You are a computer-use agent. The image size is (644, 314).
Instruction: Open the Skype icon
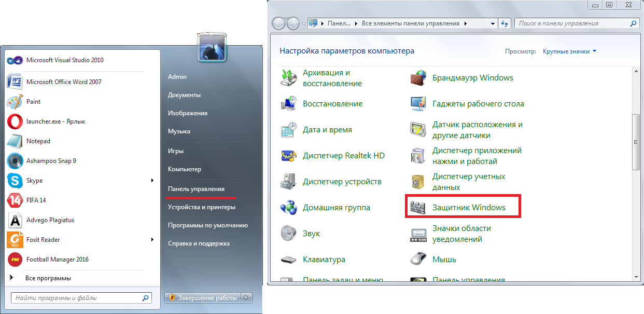[14, 181]
